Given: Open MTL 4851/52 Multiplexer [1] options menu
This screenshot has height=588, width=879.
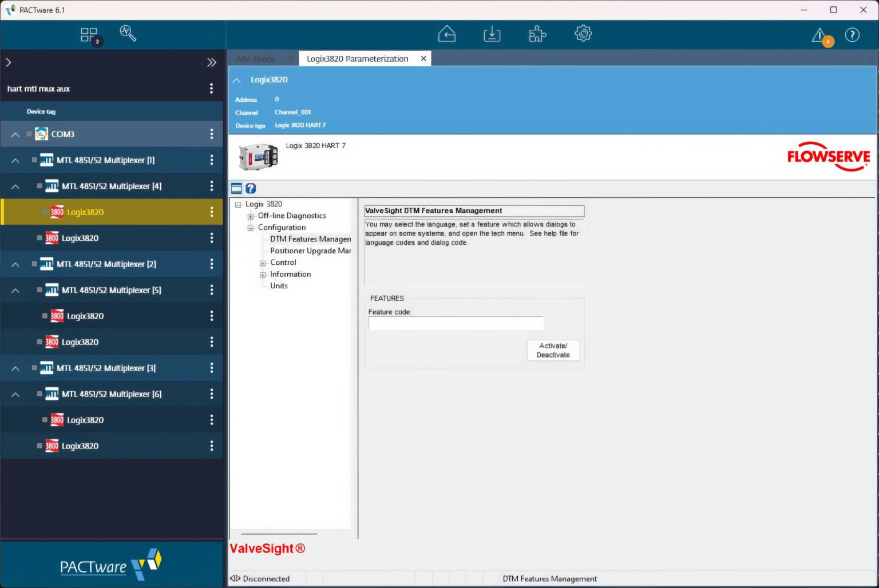Looking at the screenshot, I should (212, 160).
